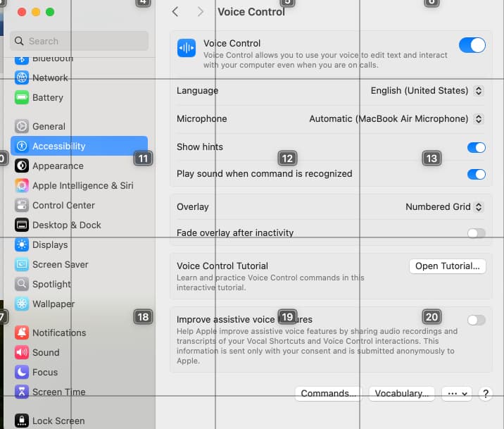The height and width of the screenshot is (429, 504).
Task: Open the Microphone Automatic dropdown
Action: point(396,119)
